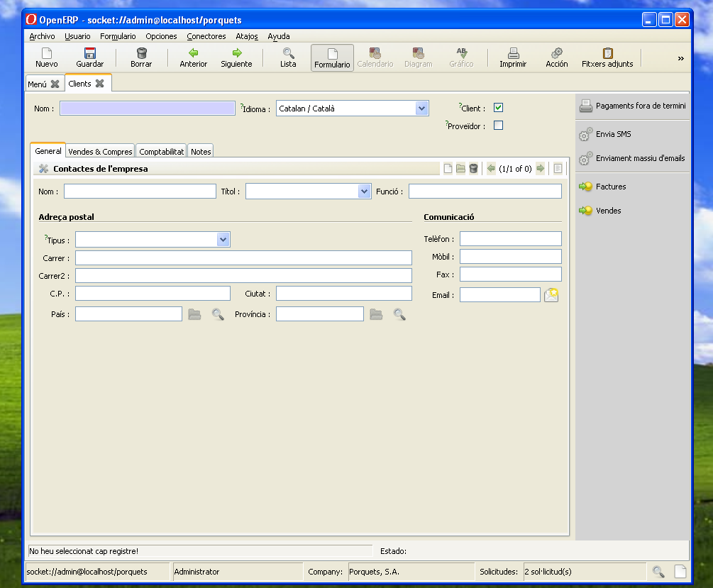713x588 pixels.
Task: Expand the Títol dropdown
Action: (x=365, y=192)
